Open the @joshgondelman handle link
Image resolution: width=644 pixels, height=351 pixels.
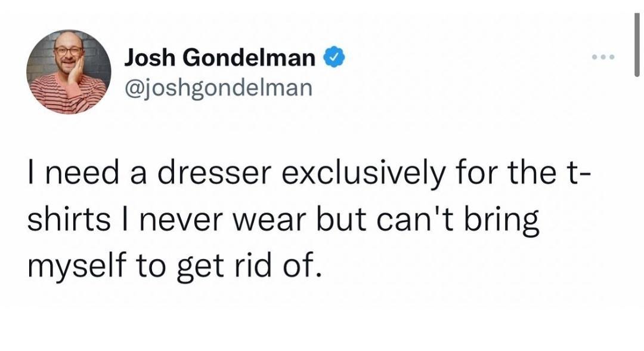point(218,87)
